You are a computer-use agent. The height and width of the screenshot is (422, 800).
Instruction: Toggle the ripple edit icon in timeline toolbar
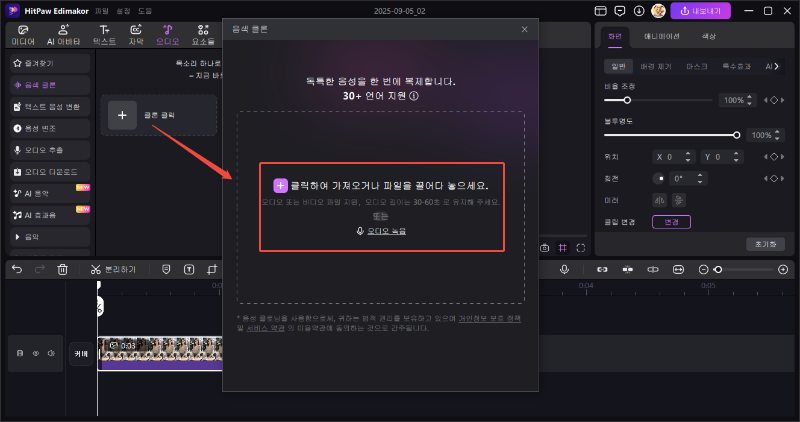[653, 269]
